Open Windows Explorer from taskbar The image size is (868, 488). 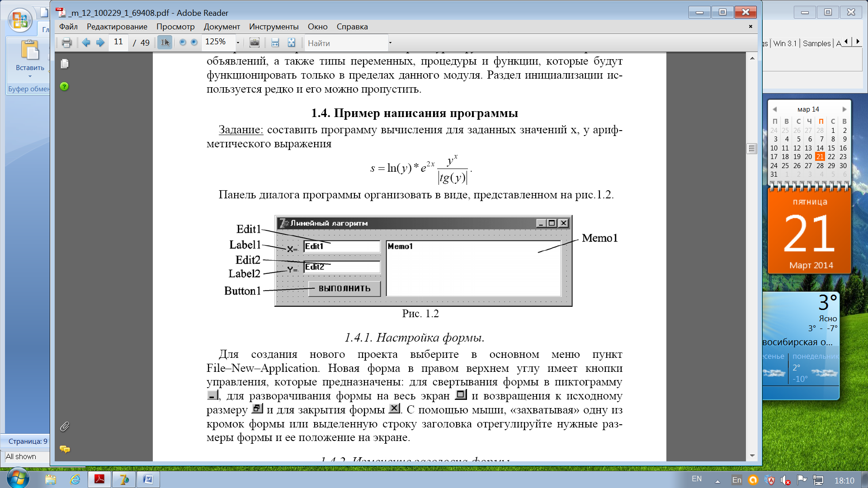(x=50, y=479)
